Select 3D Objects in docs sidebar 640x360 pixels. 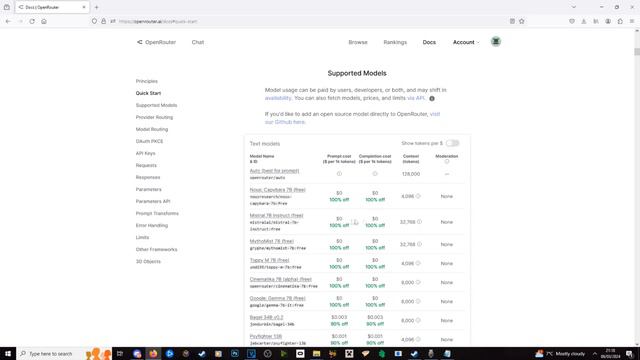tap(148, 262)
